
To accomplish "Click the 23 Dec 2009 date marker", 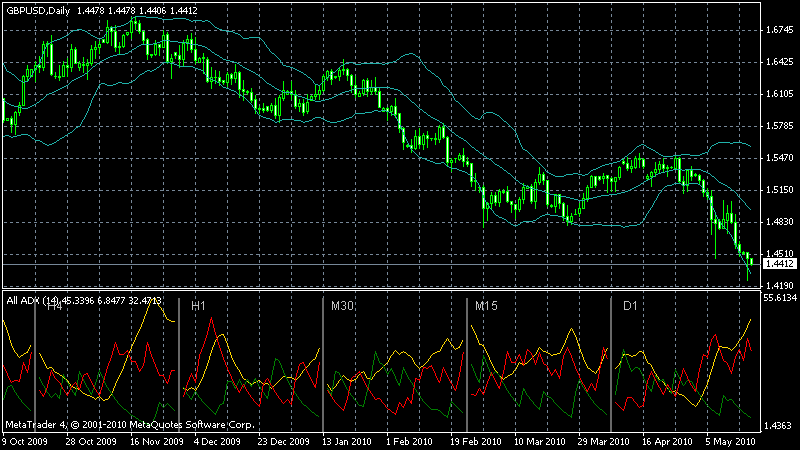I will (x=283, y=442).
